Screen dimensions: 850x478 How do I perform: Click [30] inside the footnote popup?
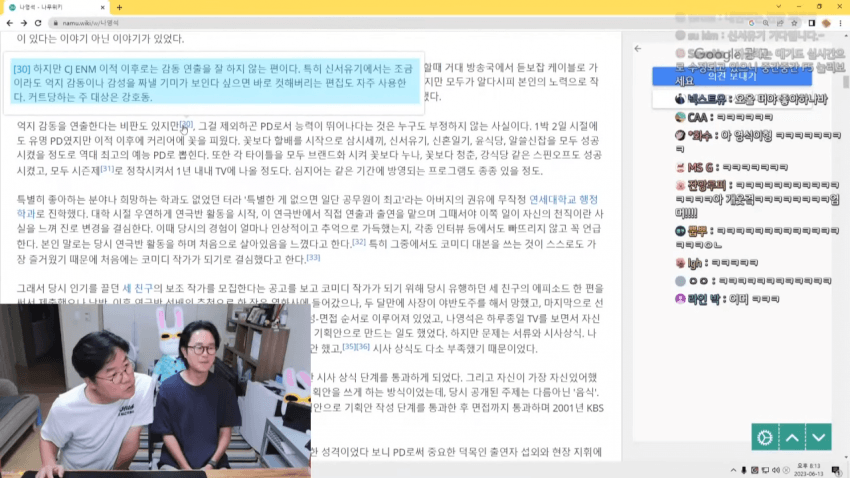pos(22,69)
